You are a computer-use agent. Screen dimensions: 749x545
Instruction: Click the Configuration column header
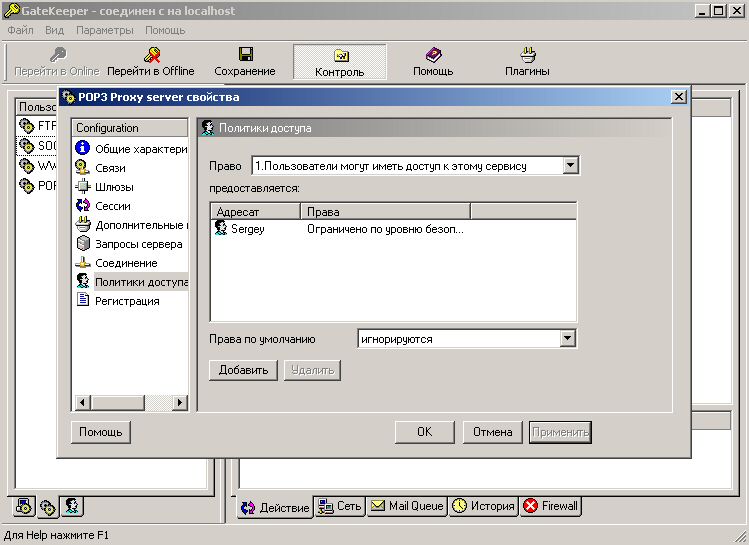tap(130, 128)
